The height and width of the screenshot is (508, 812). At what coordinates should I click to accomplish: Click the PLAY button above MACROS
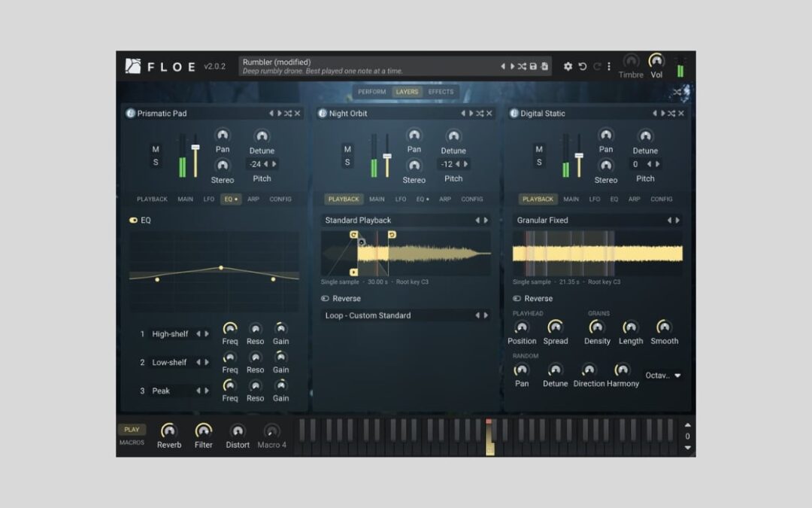(x=132, y=430)
